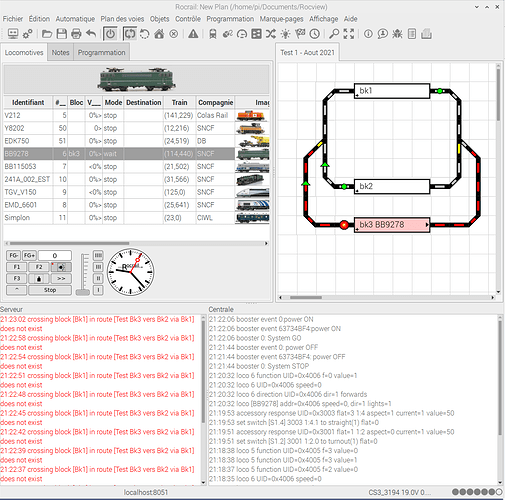Click the save plan floppy icon
The image size is (505, 500).
pos(62,34)
